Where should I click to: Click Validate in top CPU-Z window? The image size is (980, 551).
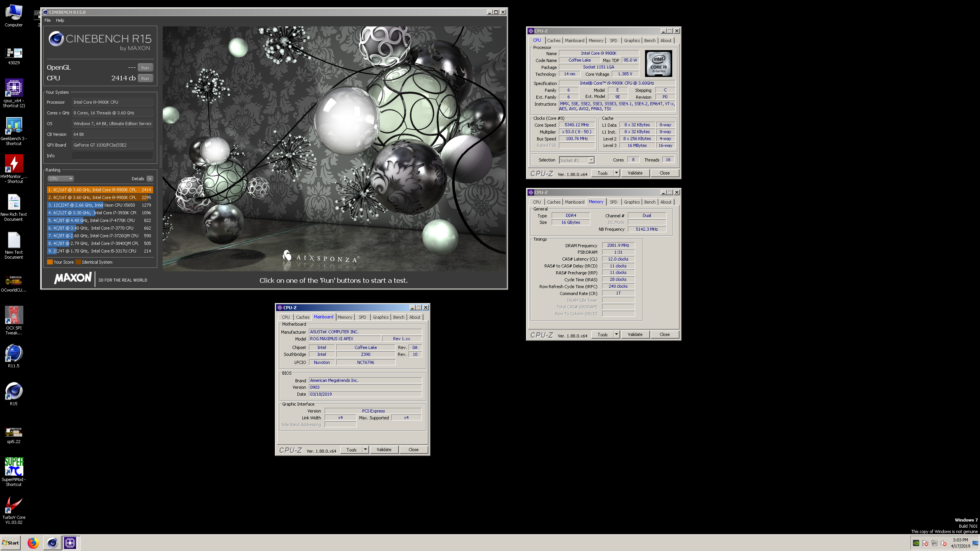pyautogui.click(x=635, y=173)
